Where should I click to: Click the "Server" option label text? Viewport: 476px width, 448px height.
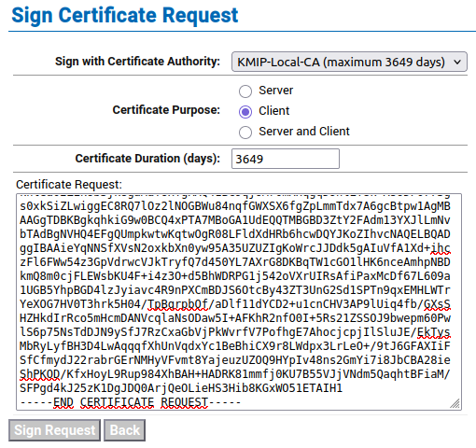pos(276,91)
